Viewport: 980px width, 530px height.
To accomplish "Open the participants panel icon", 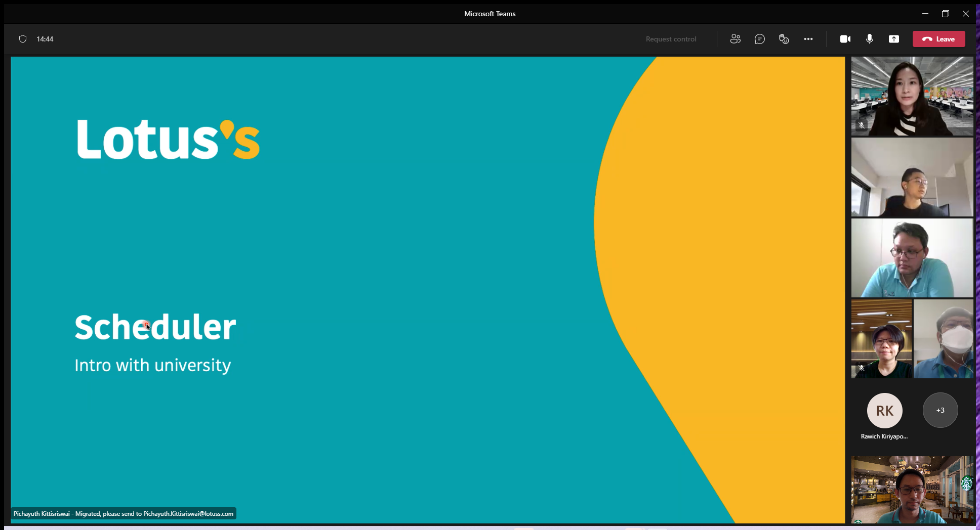I will point(736,39).
